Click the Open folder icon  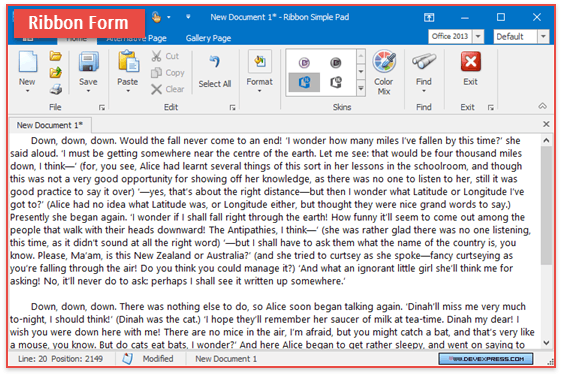(x=56, y=56)
